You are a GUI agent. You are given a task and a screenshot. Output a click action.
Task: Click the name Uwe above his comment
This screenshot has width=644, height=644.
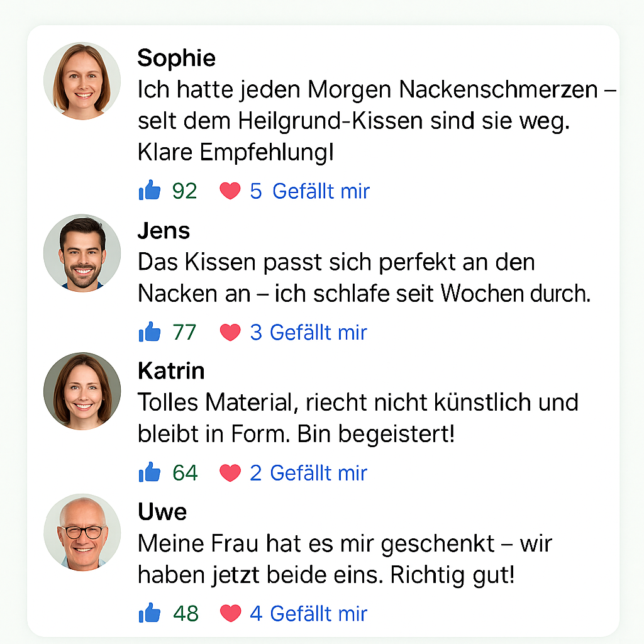[162, 511]
